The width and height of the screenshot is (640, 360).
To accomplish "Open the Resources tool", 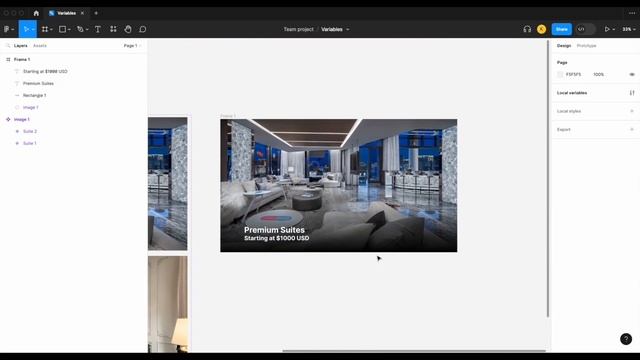I will pyautogui.click(x=113, y=29).
